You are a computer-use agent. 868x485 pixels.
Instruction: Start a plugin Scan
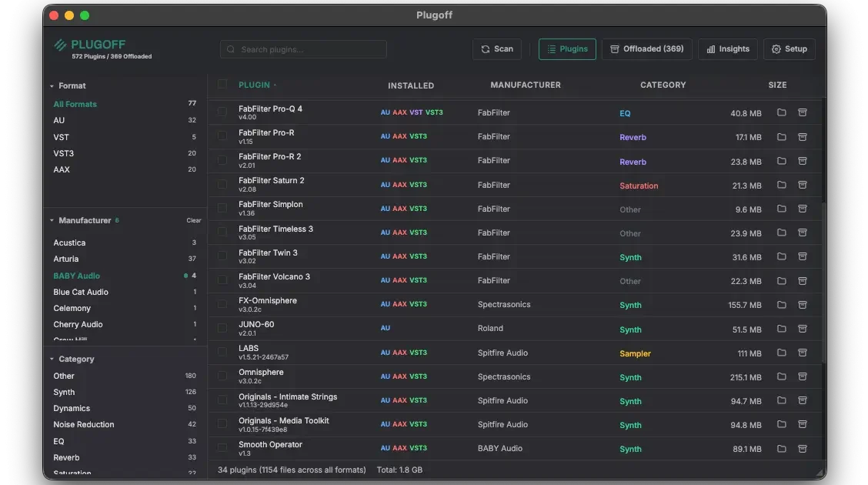pos(496,48)
